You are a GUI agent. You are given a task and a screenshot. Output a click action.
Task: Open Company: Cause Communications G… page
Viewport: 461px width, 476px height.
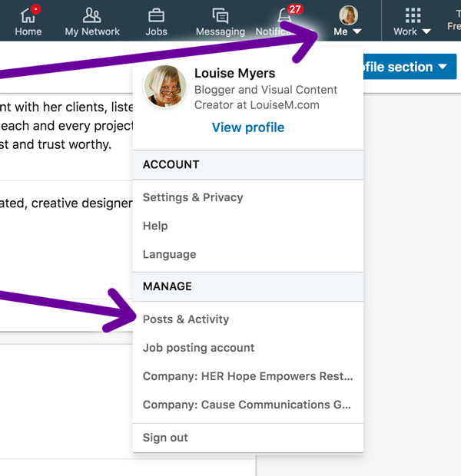[x=248, y=405]
